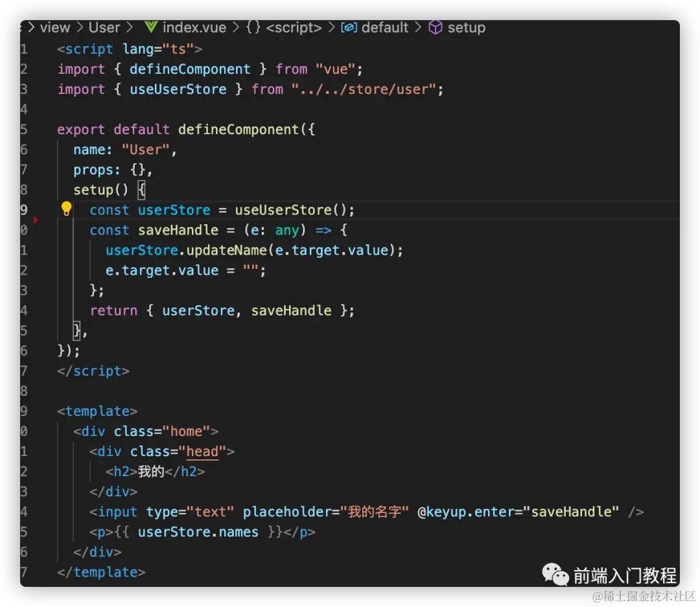Click the chevron after index.vue breadcrumb
Image resolution: width=700 pixels, height=607 pixels.
point(236,28)
